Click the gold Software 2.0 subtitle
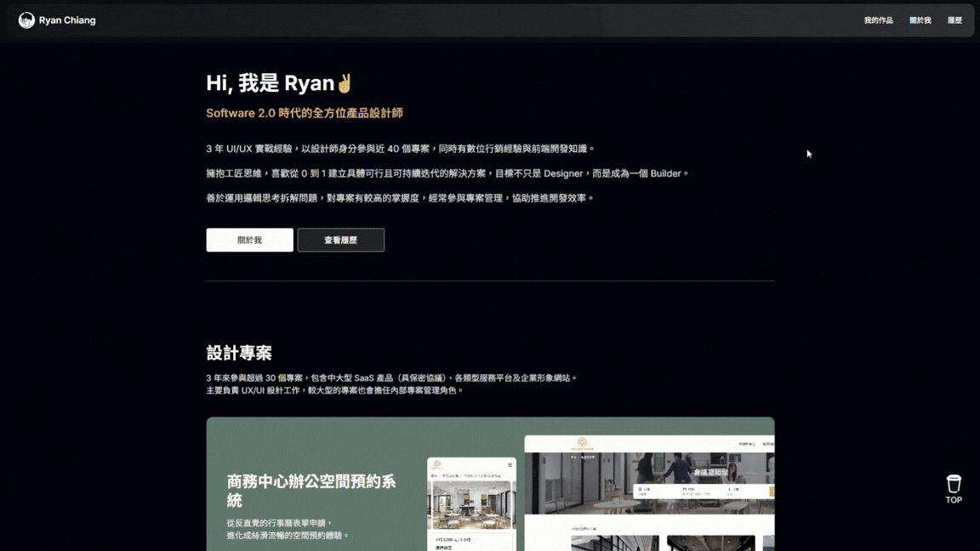The width and height of the screenshot is (980, 551). (x=304, y=113)
